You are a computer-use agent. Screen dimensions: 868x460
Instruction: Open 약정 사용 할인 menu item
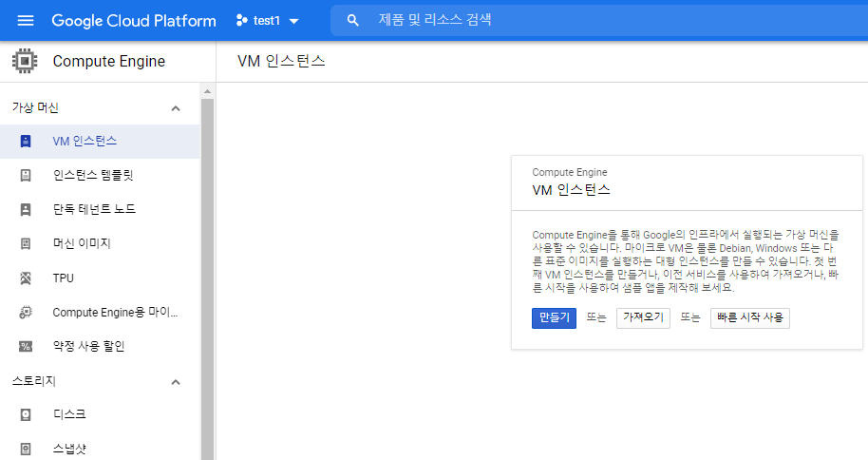[x=100, y=347]
